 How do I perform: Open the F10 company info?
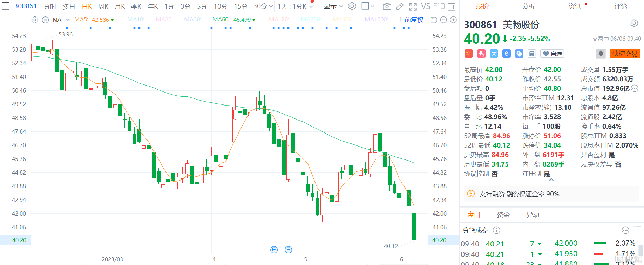[439, 6]
